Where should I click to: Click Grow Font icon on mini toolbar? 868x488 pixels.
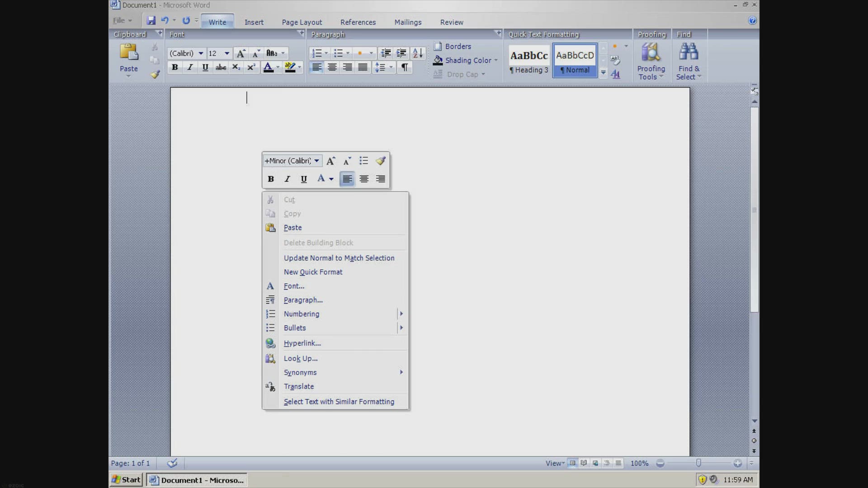331,161
